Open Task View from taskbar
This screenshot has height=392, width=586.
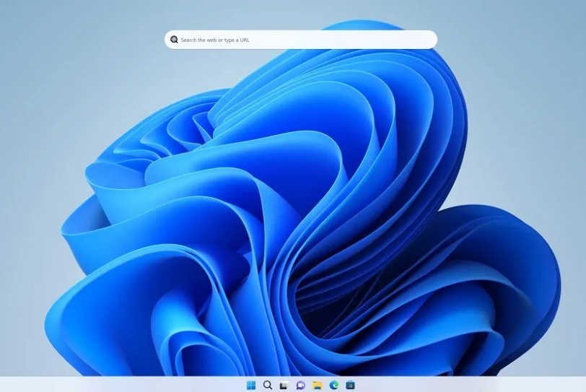point(284,386)
